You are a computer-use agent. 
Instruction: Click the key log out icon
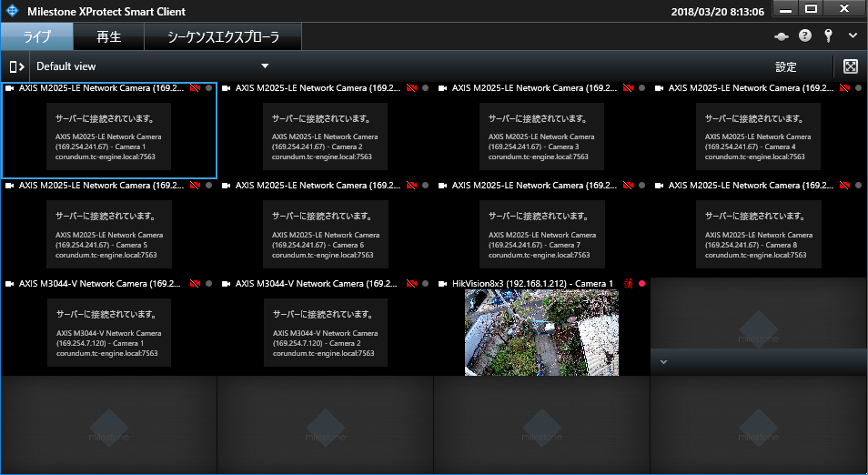(x=828, y=36)
